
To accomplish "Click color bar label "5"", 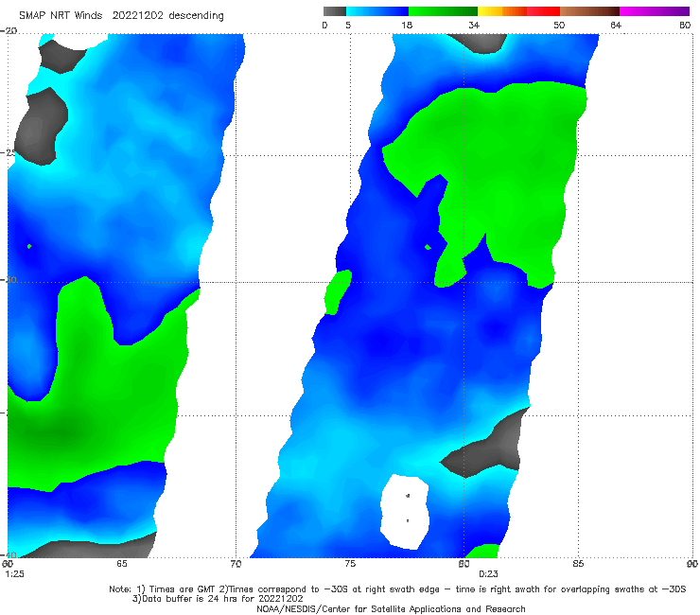I will pyautogui.click(x=348, y=25).
